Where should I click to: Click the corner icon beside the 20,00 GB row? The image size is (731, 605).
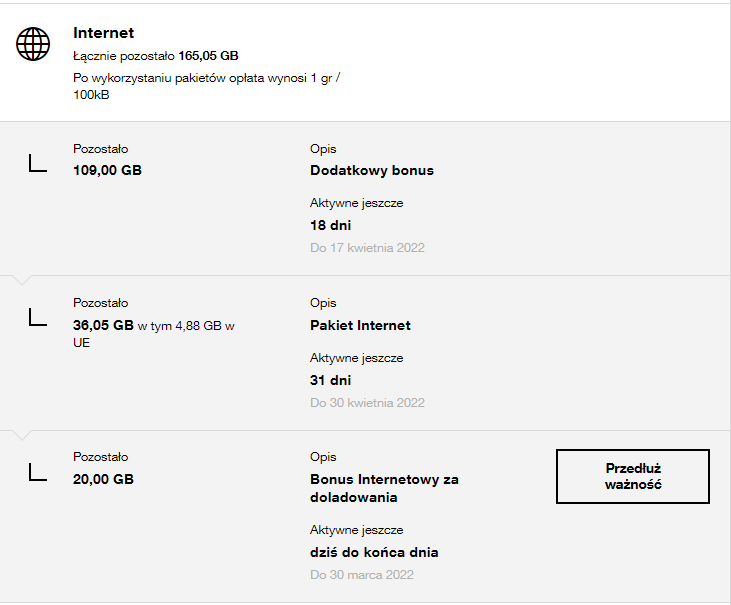38,472
